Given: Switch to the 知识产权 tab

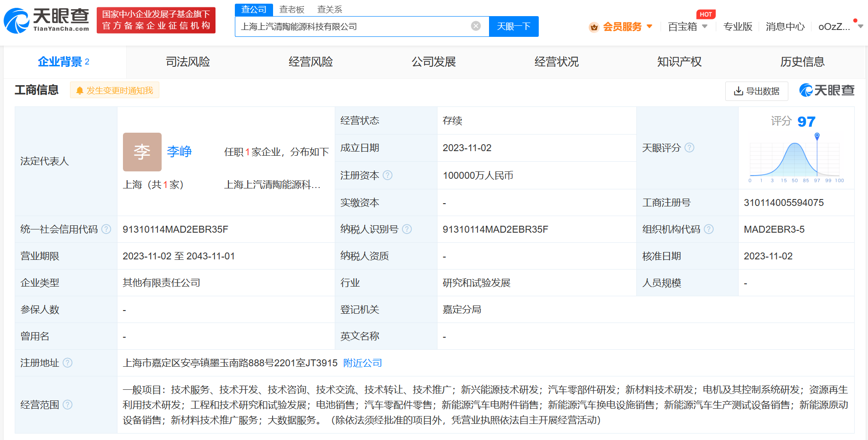Looking at the screenshot, I should click(x=679, y=62).
